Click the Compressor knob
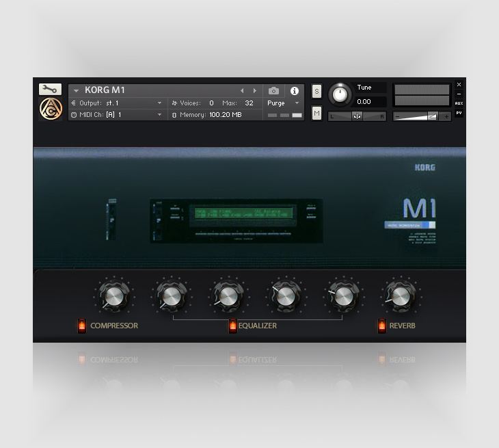The image size is (499, 448). 113,296
